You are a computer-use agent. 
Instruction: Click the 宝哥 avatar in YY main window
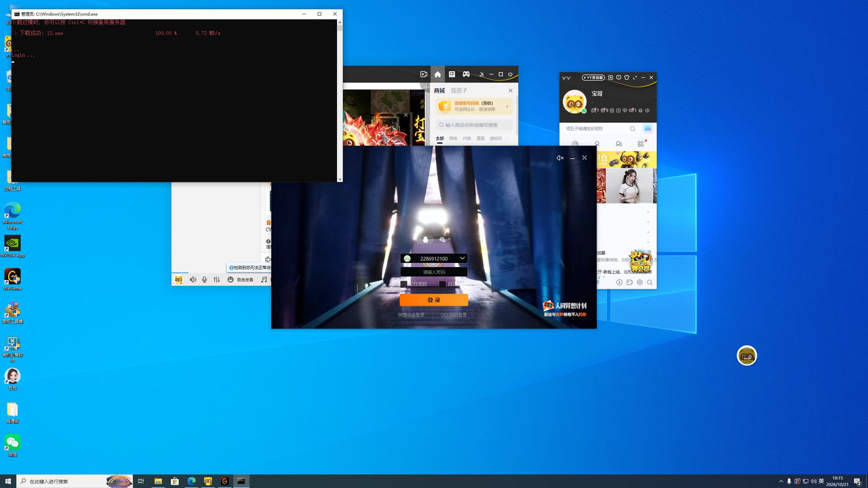(575, 102)
